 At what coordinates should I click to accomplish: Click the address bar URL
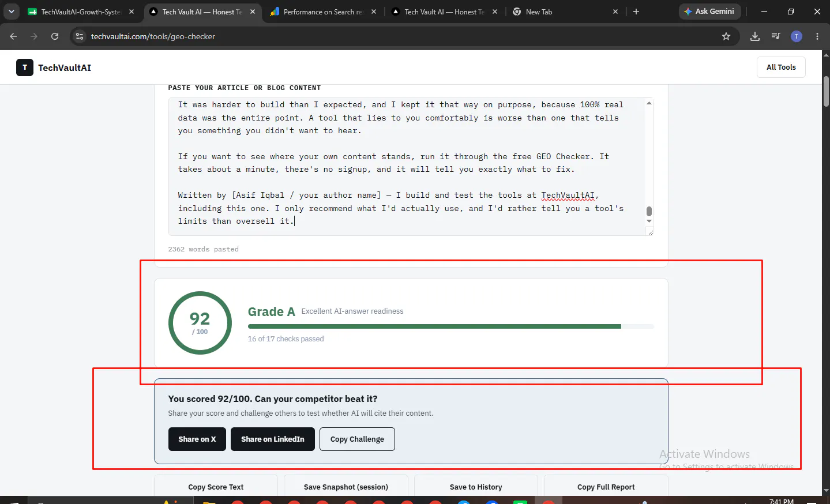tap(153, 36)
